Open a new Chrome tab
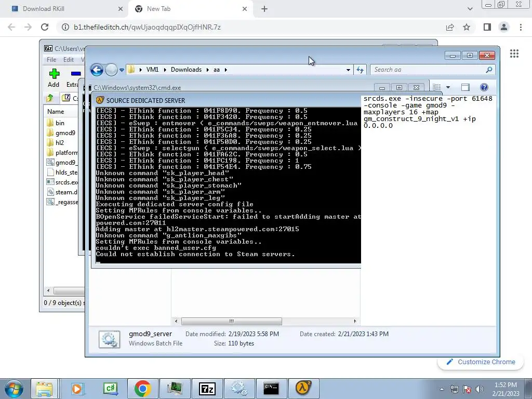 (x=264, y=9)
